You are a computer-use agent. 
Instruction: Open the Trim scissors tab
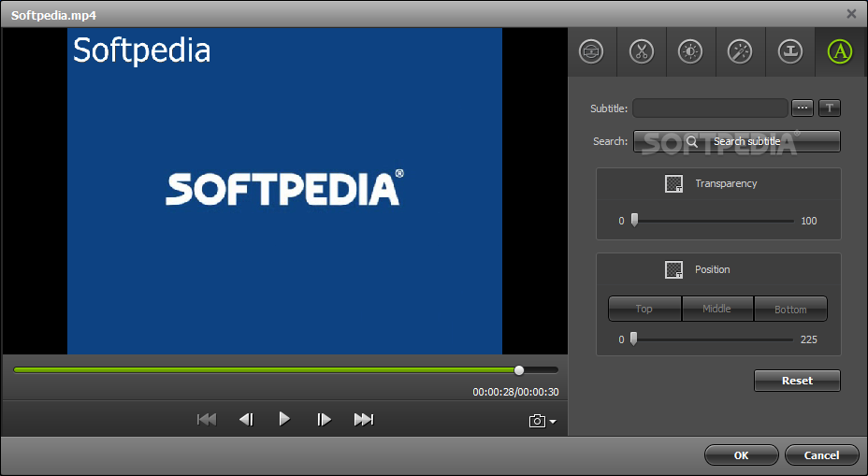pyautogui.click(x=641, y=52)
